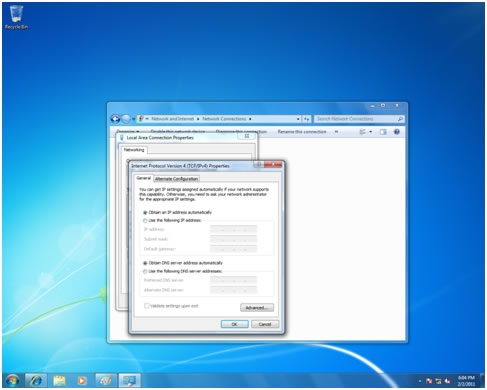Viewport: 487px width, 390px height.
Task: Enable Validate settings upon exit checkbox
Action: tap(147, 306)
